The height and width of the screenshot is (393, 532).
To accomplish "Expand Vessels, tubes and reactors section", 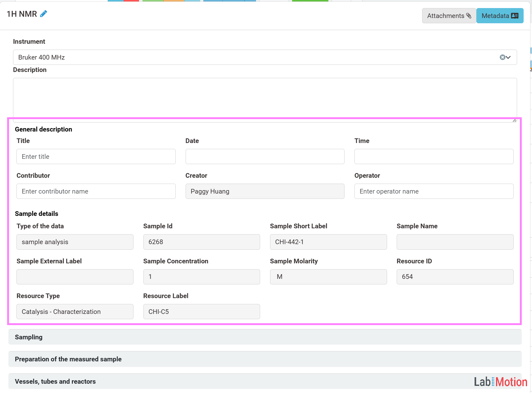I will pos(217,381).
